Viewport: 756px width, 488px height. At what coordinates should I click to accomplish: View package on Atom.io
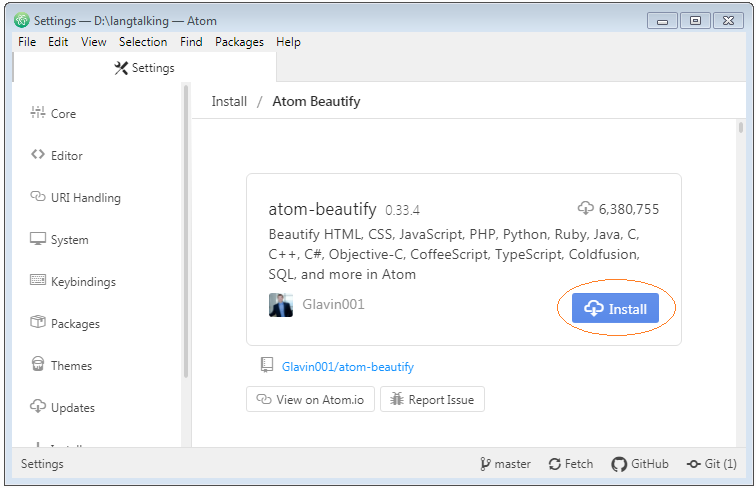[x=310, y=399]
